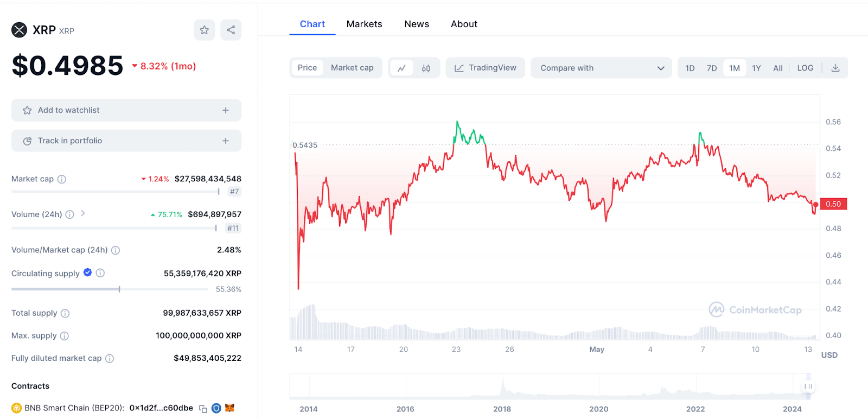Click the $0.4985 price value
The height and width of the screenshot is (419, 868).
pyautogui.click(x=68, y=66)
